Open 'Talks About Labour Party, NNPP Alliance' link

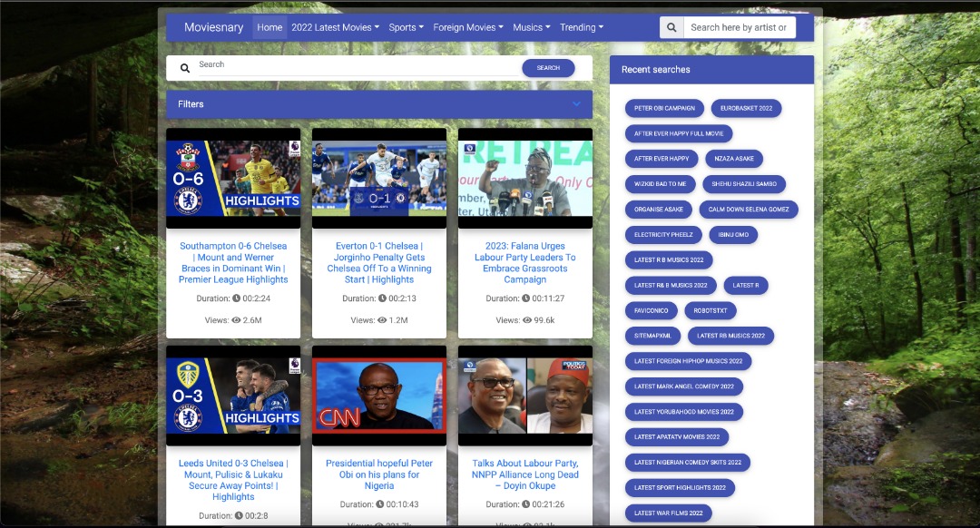click(525, 474)
